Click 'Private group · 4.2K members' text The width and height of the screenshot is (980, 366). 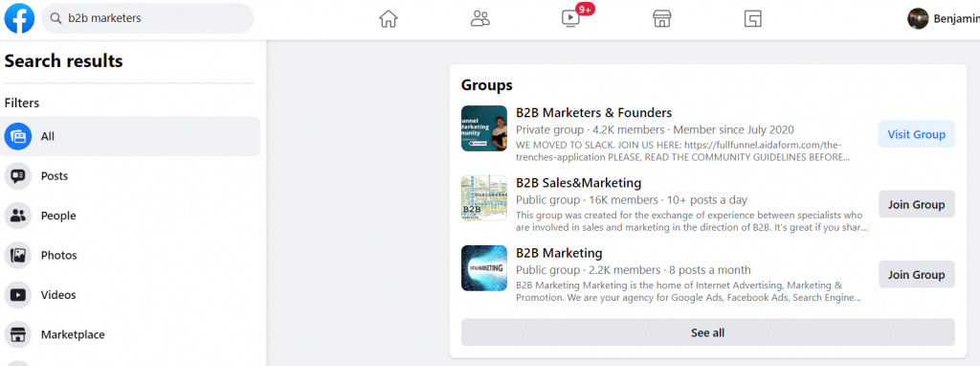pos(590,130)
